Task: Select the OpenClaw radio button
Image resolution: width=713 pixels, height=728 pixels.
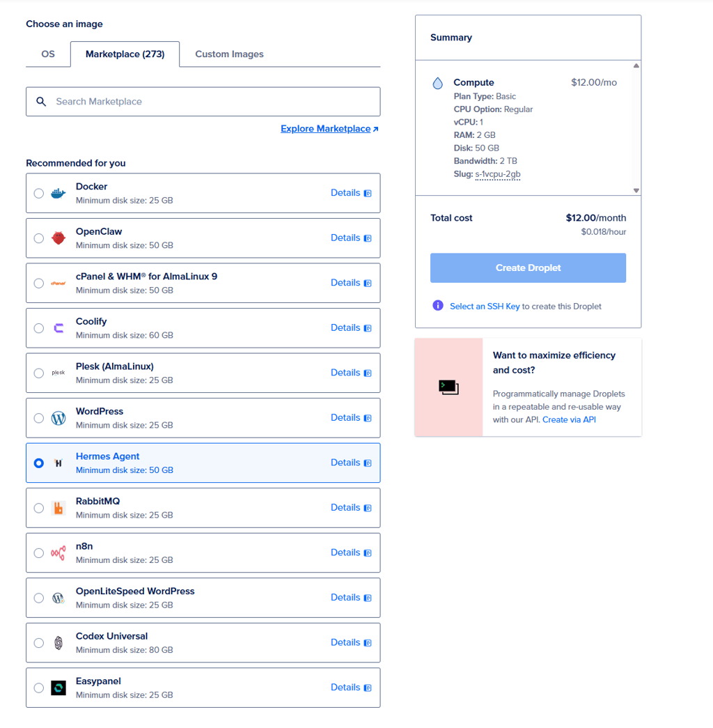Action: coord(39,238)
